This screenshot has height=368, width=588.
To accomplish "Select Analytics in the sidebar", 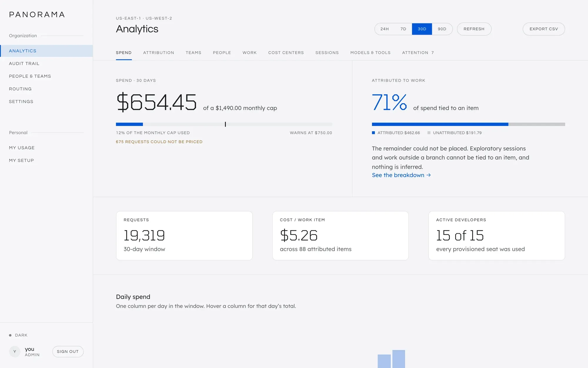I will coord(46,51).
